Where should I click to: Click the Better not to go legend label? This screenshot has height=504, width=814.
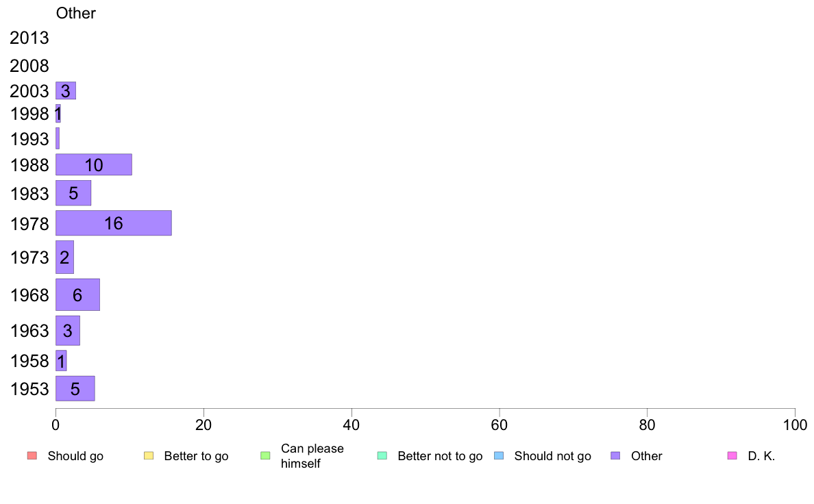coord(440,456)
